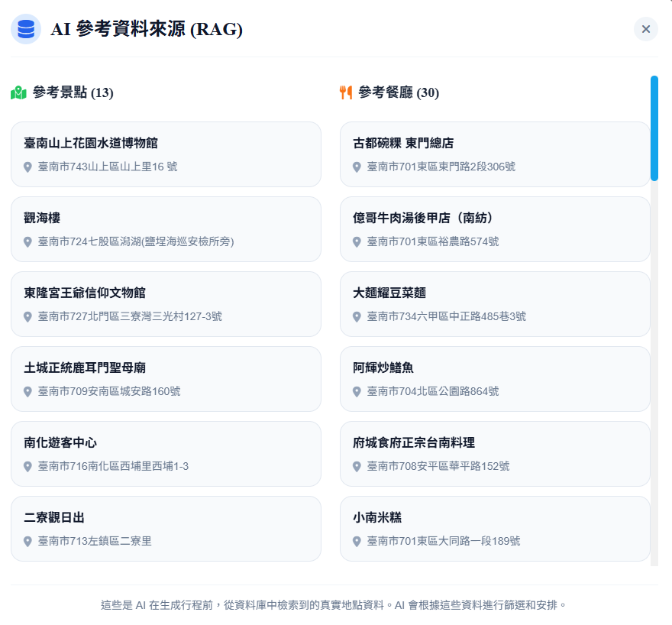This screenshot has height=625, width=672.
Task: Select the 大麵耀豆菜麵 restaurant title
Action: 389,293
